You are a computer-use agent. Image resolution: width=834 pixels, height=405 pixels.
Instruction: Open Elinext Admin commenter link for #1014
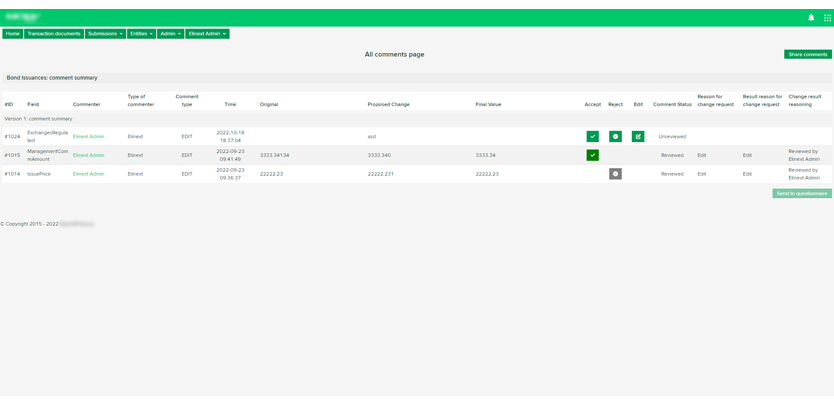(88, 174)
